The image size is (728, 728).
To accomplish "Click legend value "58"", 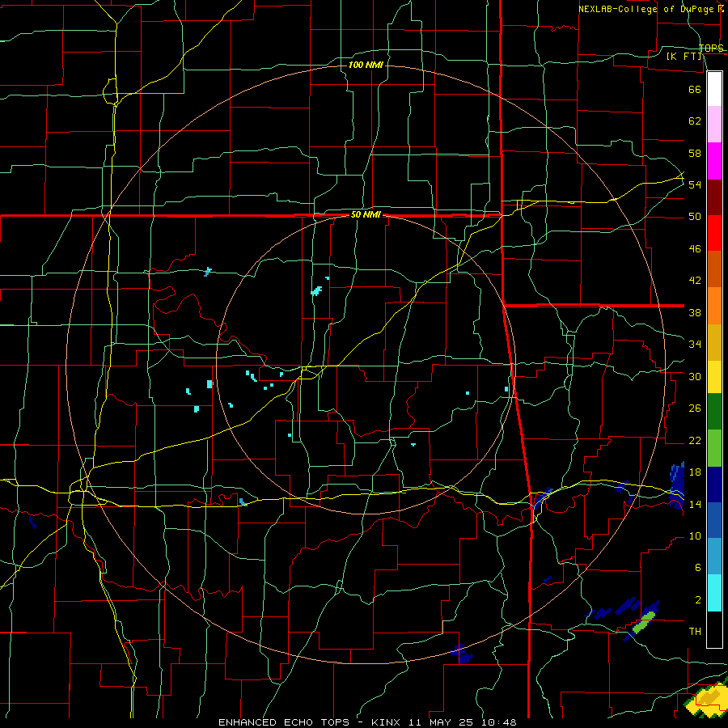I will [x=695, y=153].
